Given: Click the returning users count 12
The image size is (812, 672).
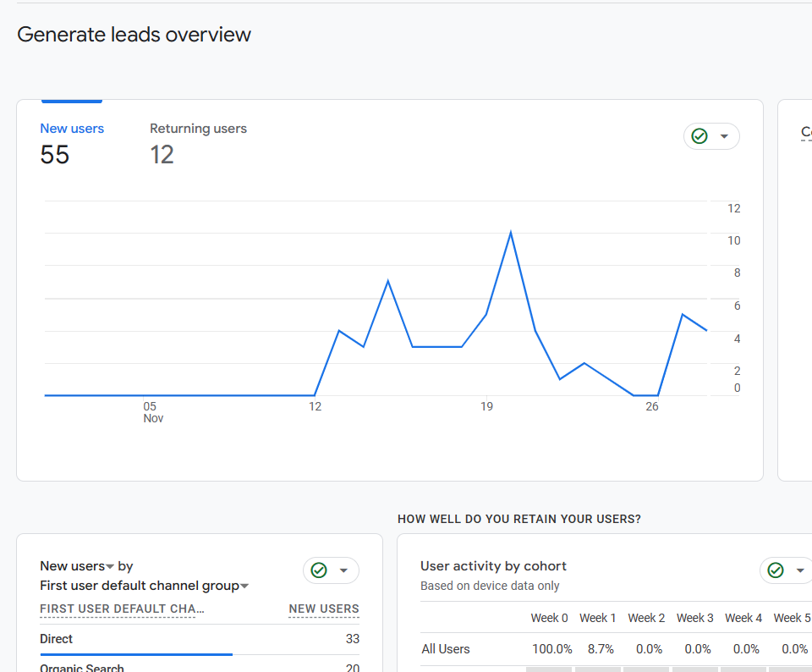Looking at the screenshot, I should 162,155.
